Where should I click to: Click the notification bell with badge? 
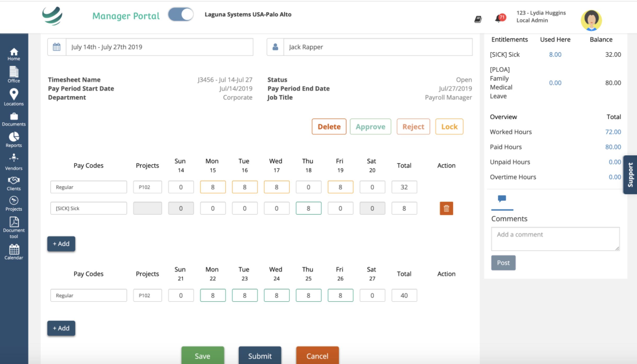[499, 19]
